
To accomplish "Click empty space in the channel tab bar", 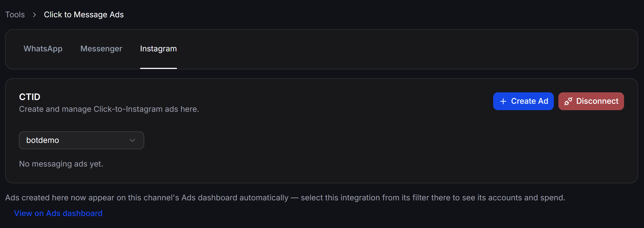I will 399,49.
